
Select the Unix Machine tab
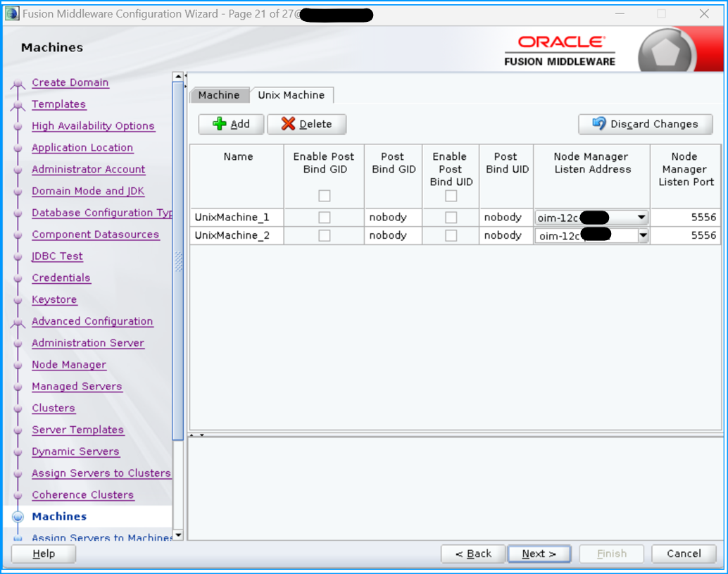coord(291,95)
